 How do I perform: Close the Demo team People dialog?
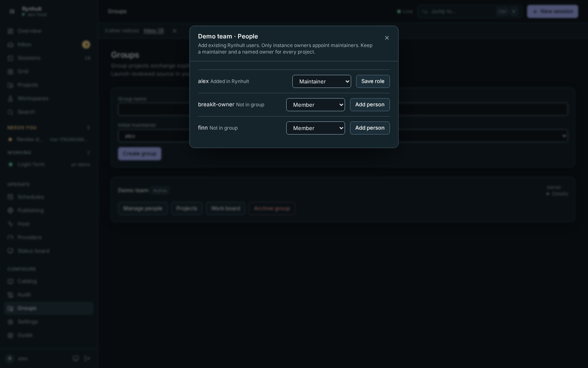point(387,38)
